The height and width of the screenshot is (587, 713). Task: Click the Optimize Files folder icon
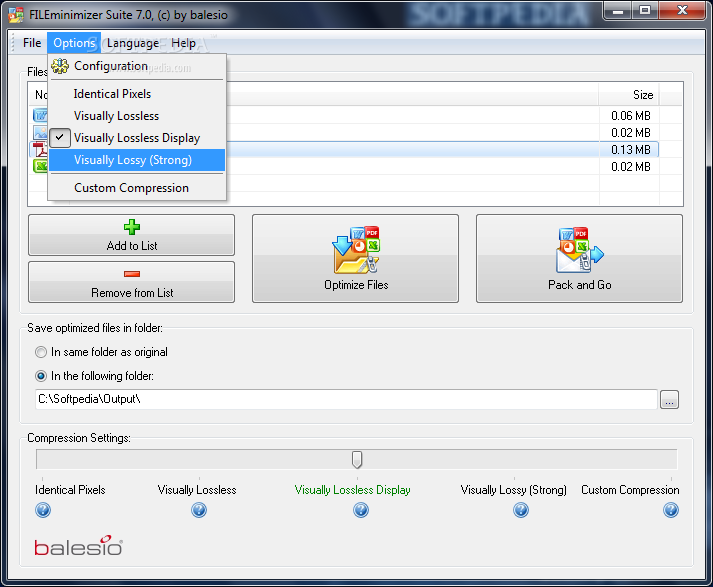point(356,250)
